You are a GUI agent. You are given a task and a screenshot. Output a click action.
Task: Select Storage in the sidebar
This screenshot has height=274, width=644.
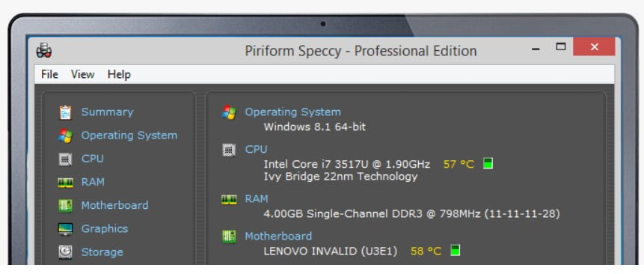pyautogui.click(x=102, y=252)
